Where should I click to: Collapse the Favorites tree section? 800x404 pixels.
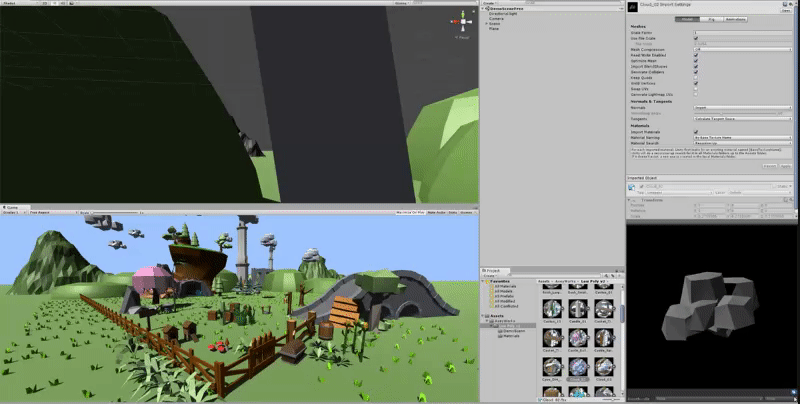[x=483, y=281]
